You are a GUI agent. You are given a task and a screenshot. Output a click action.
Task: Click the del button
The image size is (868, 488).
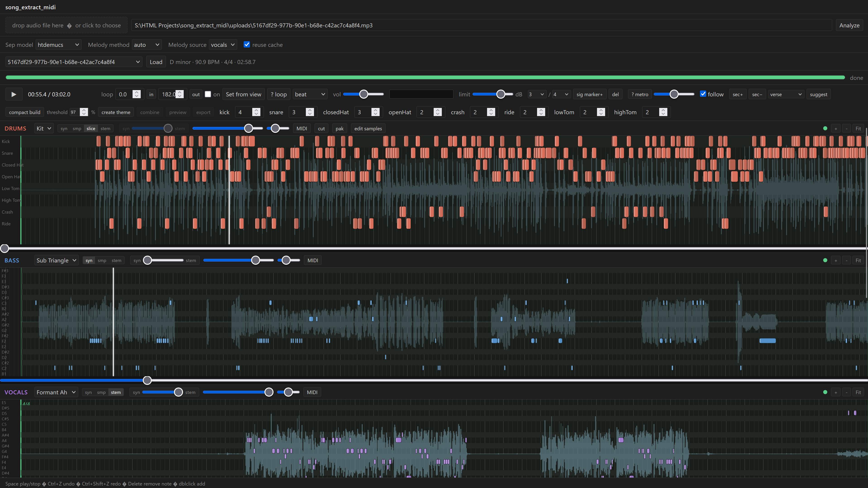pos(615,94)
